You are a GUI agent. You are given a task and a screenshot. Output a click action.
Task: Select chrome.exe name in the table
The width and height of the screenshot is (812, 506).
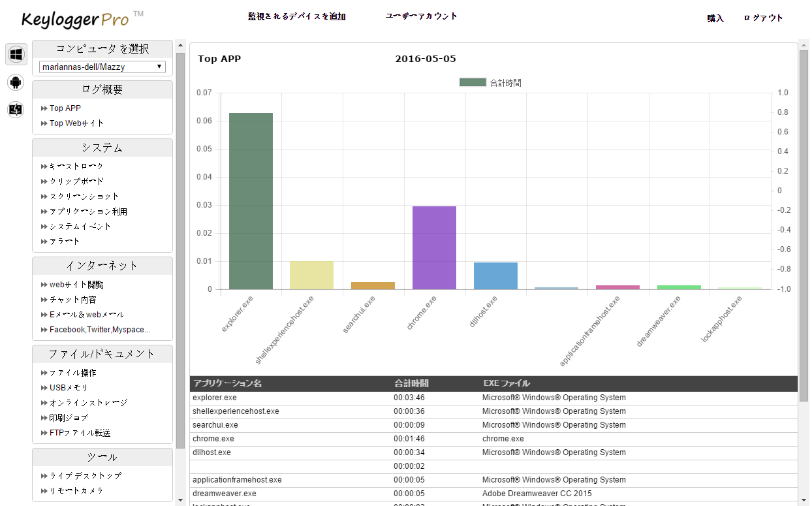(213, 439)
